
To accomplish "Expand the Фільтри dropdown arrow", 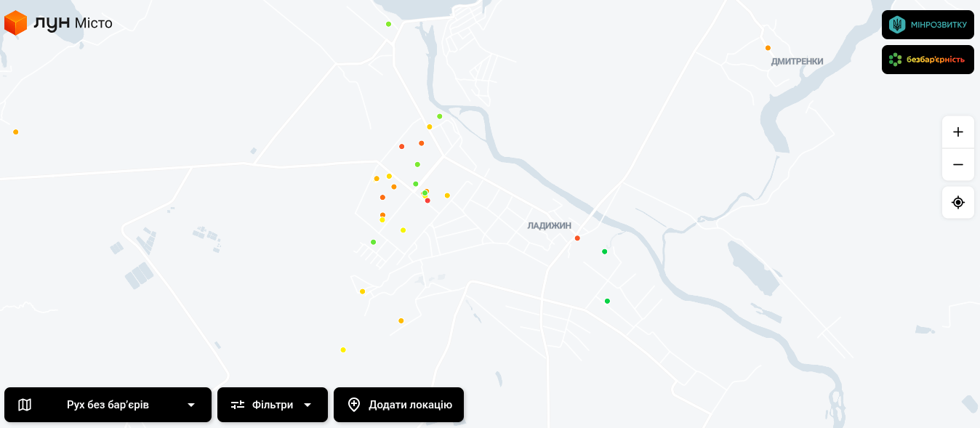I will 308,405.
